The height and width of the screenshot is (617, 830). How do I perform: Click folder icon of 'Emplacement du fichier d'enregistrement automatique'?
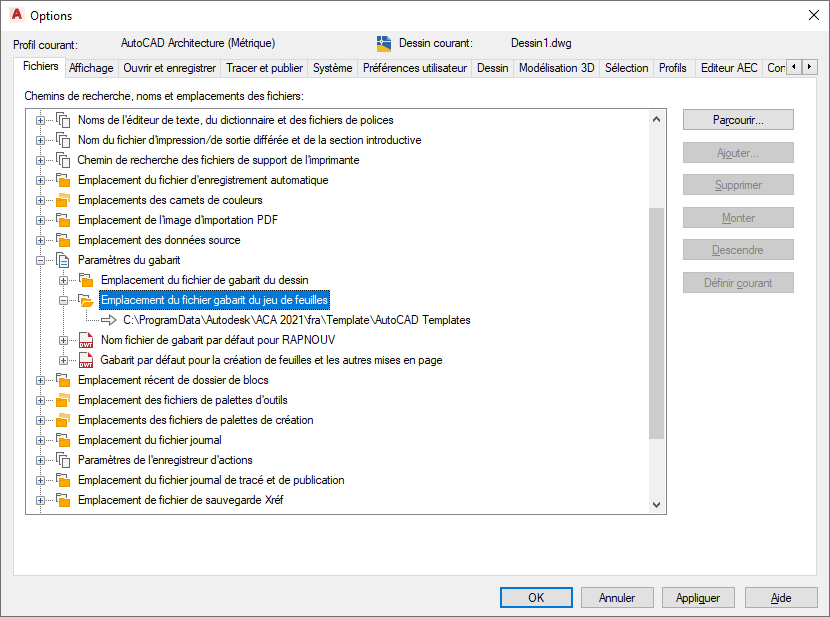pyautogui.click(x=63, y=180)
